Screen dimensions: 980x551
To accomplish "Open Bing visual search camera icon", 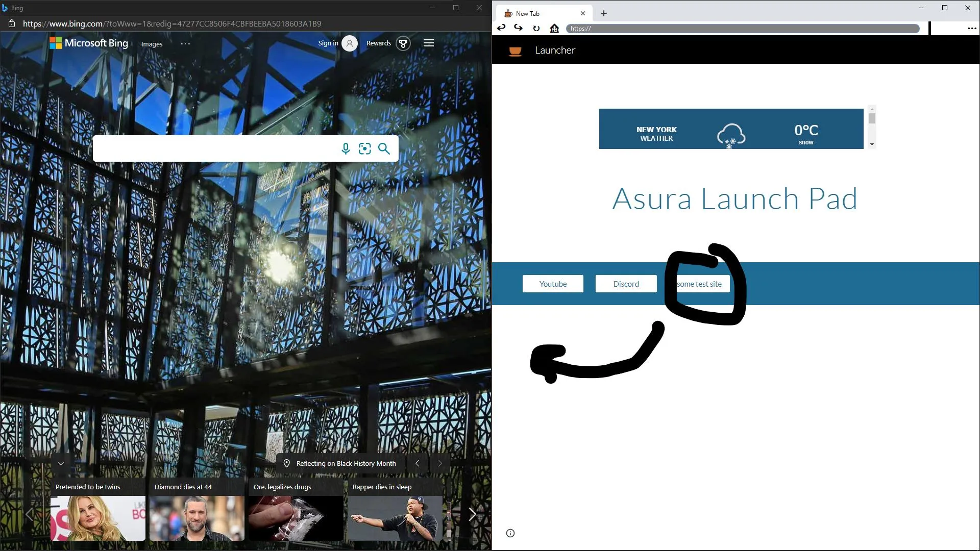I will point(364,148).
